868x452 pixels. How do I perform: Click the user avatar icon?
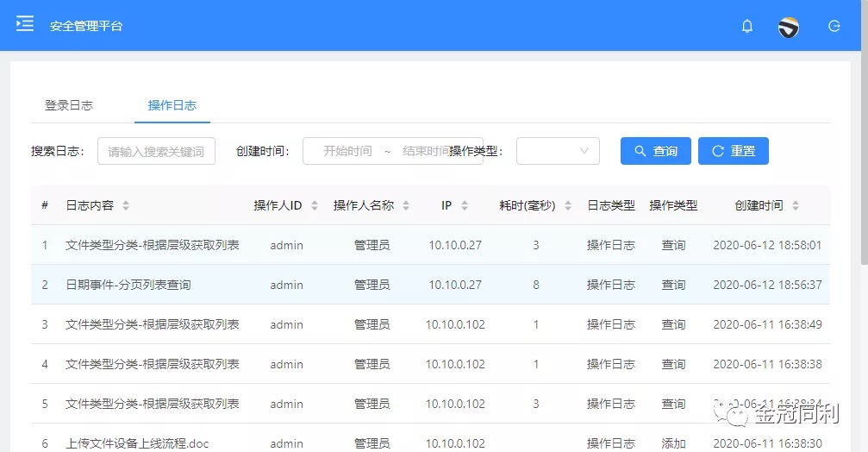(788, 27)
